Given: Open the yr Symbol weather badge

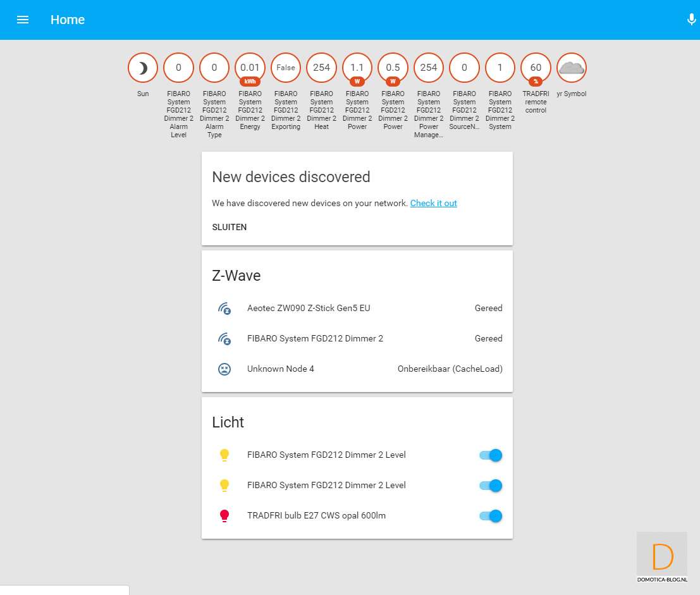Looking at the screenshot, I should [572, 68].
